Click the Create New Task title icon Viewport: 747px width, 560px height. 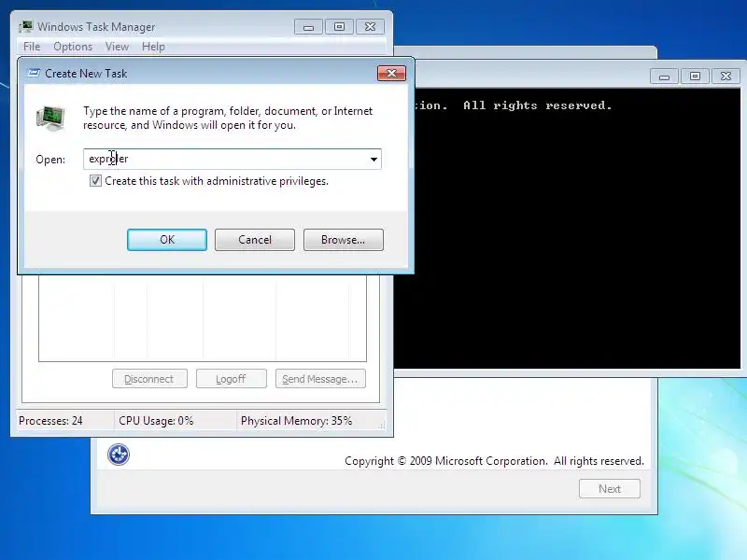click(x=34, y=73)
